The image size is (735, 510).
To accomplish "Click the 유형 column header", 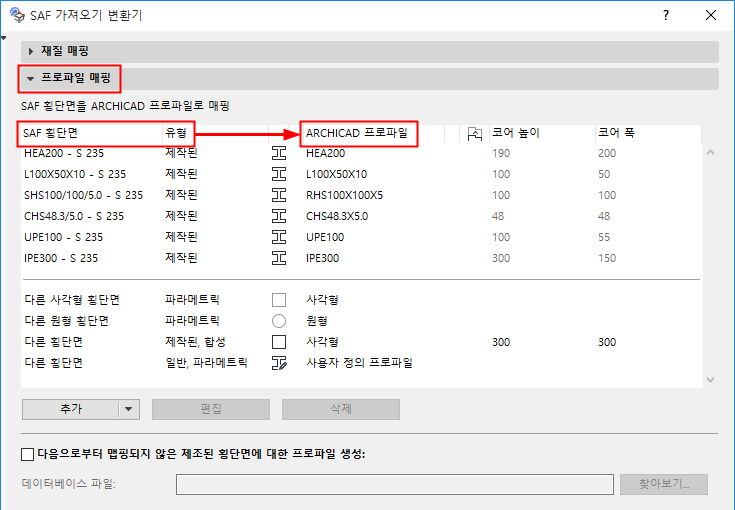I will tap(215, 134).
